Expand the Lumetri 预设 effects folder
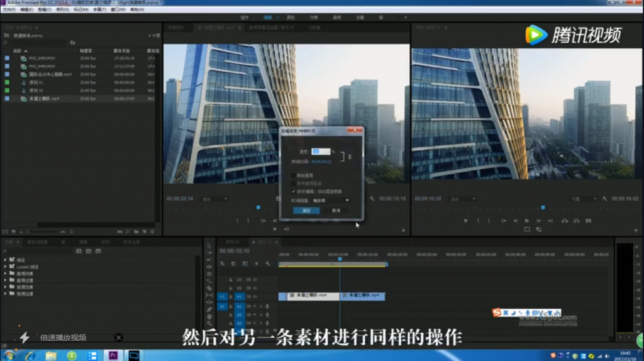Viewport: 644px width, 361px height. [6, 266]
